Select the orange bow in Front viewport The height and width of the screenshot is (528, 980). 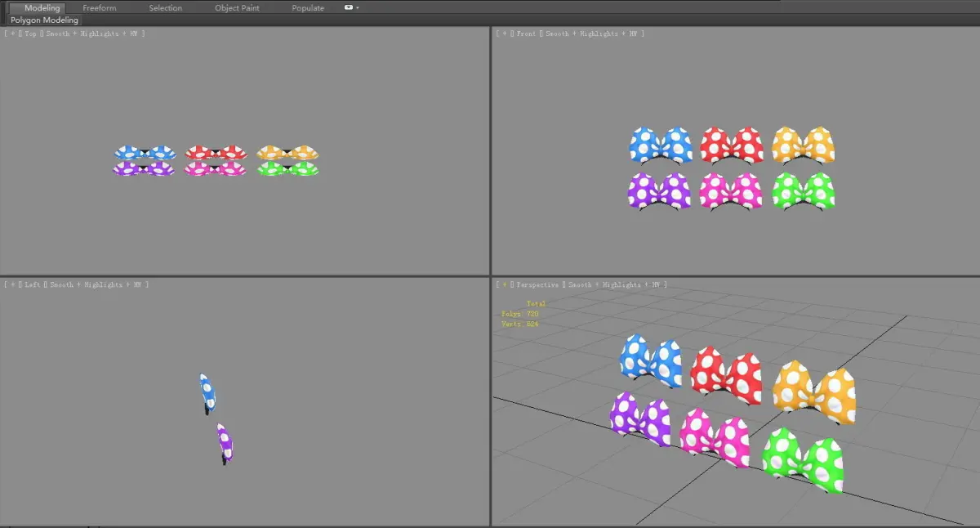pos(804,145)
